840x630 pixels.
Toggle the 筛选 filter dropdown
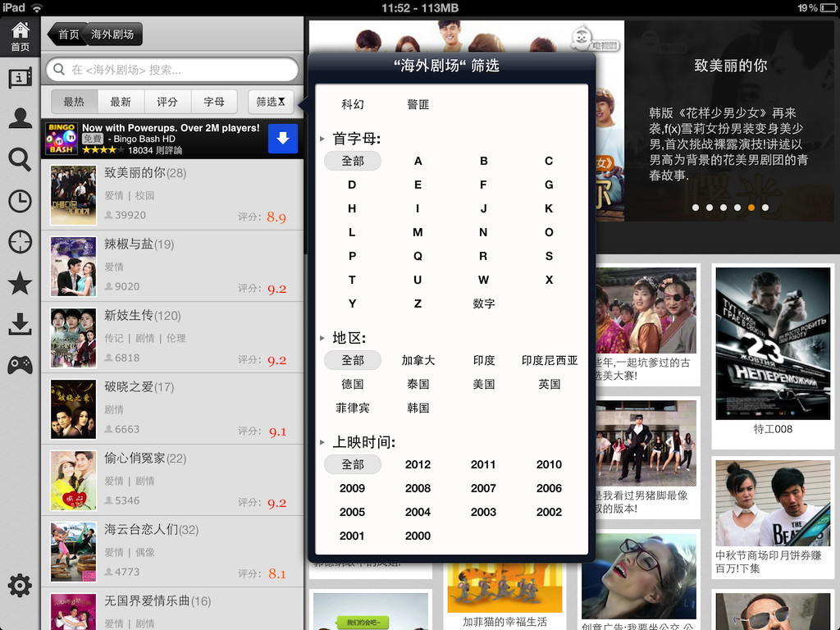pos(271,102)
